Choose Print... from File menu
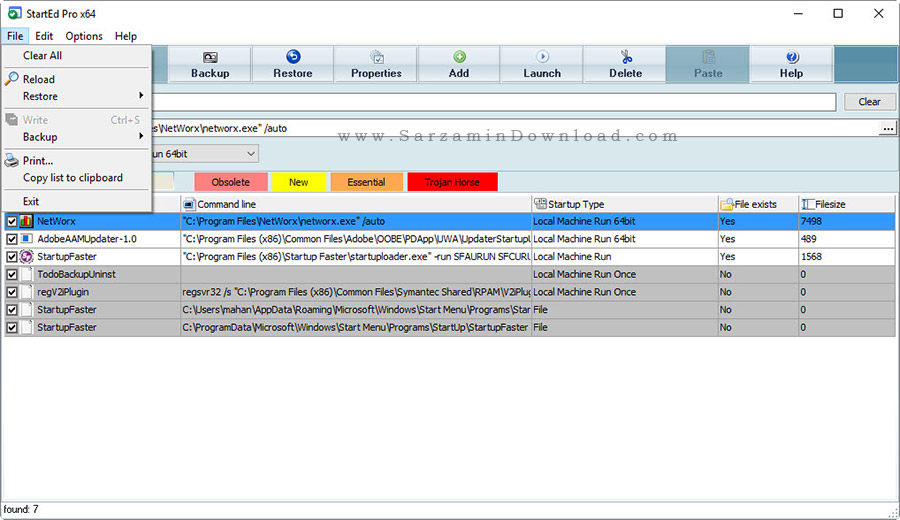Image resolution: width=900 pixels, height=520 pixels. pyautogui.click(x=76, y=161)
